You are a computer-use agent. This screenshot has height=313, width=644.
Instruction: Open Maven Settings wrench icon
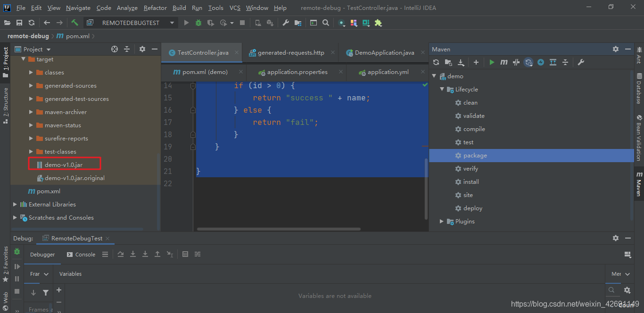coord(581,62)
